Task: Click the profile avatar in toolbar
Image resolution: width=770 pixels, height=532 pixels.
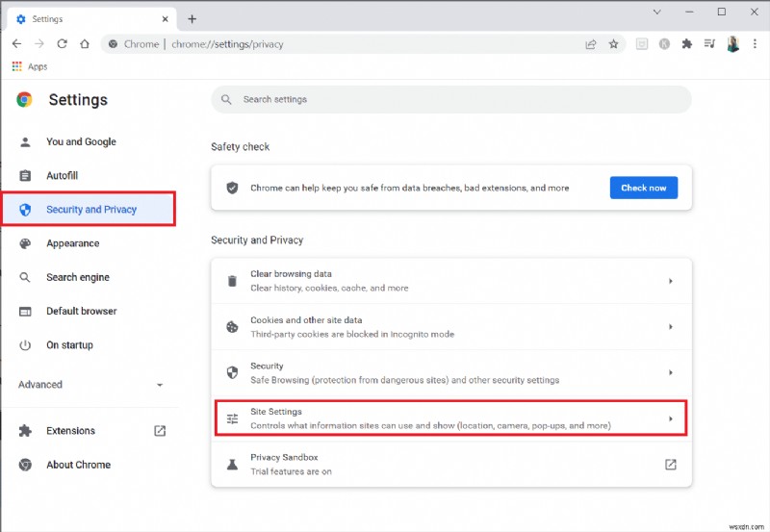Action: (732, 44)
